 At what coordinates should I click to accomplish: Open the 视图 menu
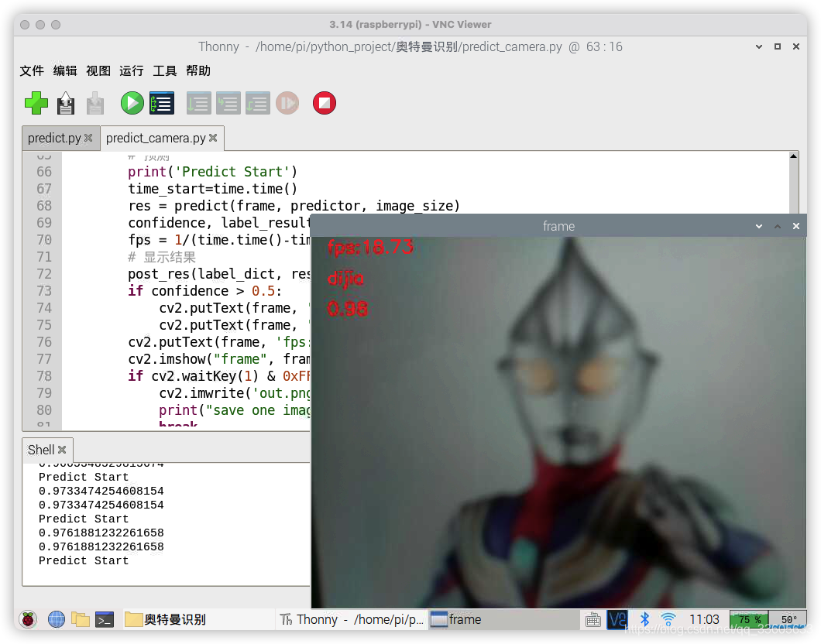click(x=98, y=70)
